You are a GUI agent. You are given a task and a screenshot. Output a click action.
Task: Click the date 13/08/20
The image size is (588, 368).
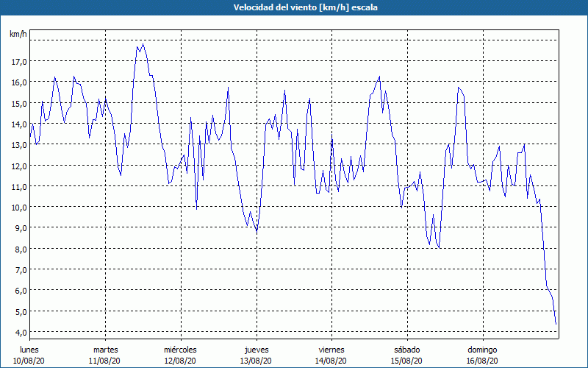tap(256, 361)
